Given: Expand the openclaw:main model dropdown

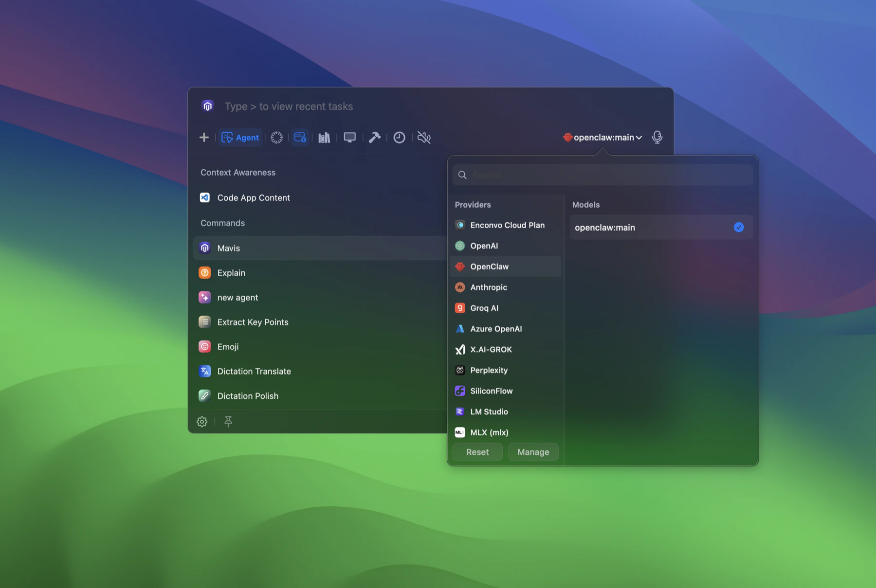Looking at the screenshot, I should pos(602,138).
